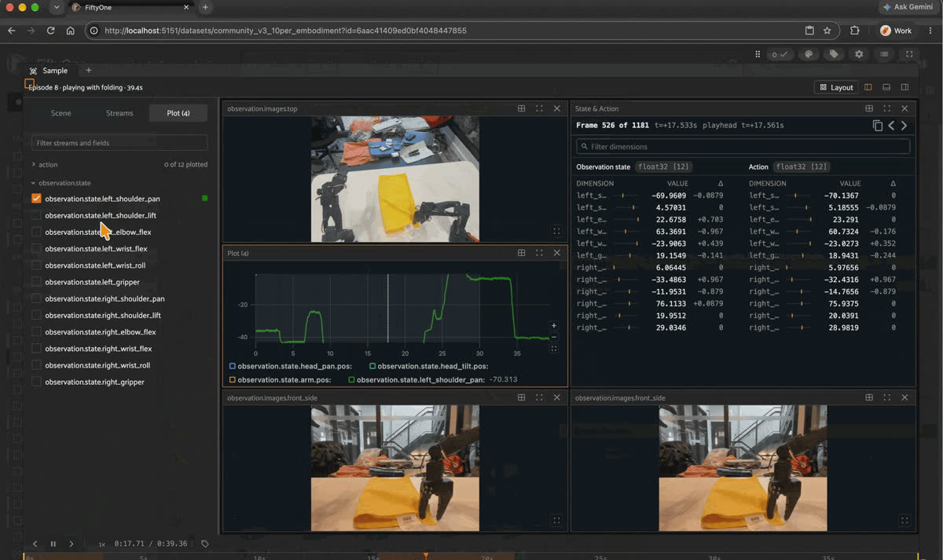The width and height of the screenshot is (943, 560).
Task: Check observation.state.right_wrist_roll
Action: 36,365
